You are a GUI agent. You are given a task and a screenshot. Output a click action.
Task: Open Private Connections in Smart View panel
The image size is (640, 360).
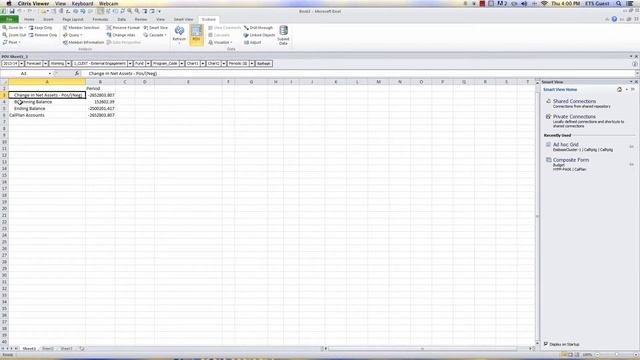pos(574,117)
